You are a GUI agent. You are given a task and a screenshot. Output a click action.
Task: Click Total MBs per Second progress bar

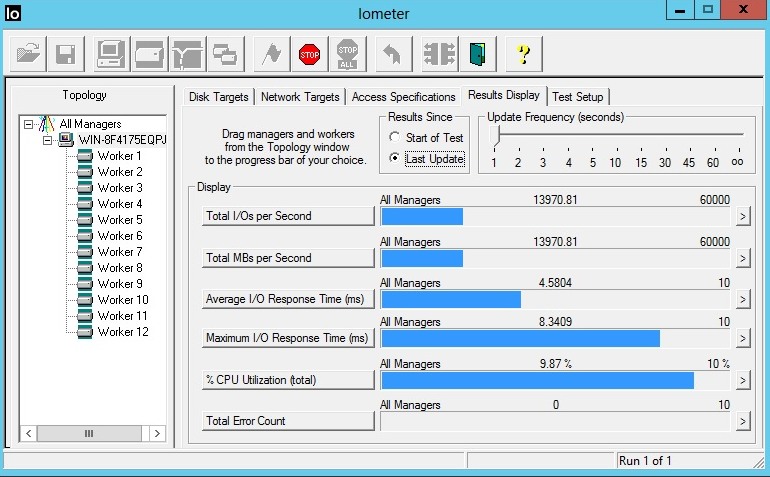coord(556,258)
